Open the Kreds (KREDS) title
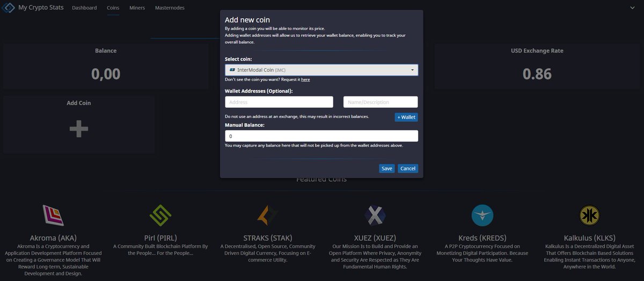This screenshot has width=644, height=281. click(482, 238)
